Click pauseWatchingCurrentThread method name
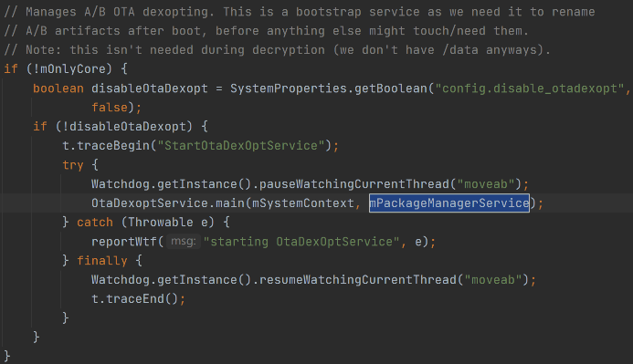The height and width of the screenshot is (364, 633). pos(354,183)
